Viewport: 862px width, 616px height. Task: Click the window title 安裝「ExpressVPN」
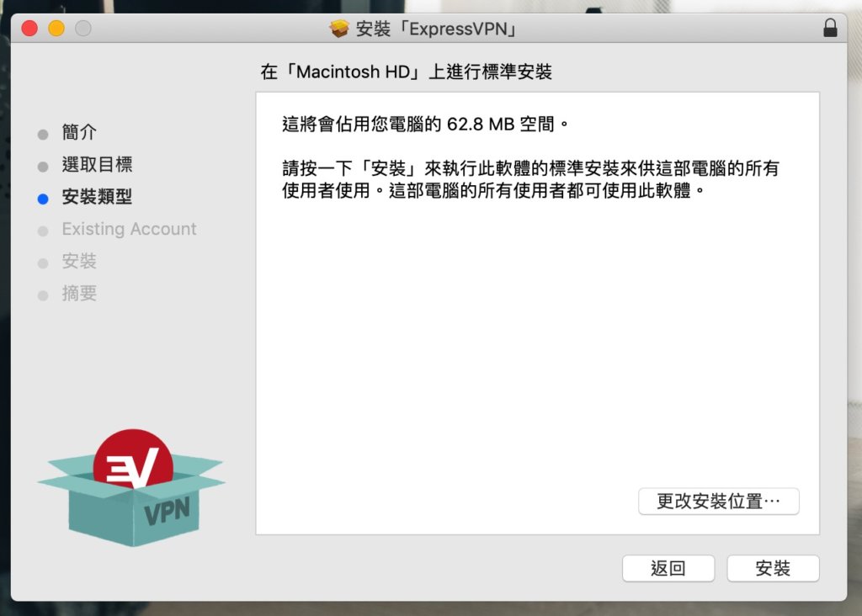pos(438,29)
